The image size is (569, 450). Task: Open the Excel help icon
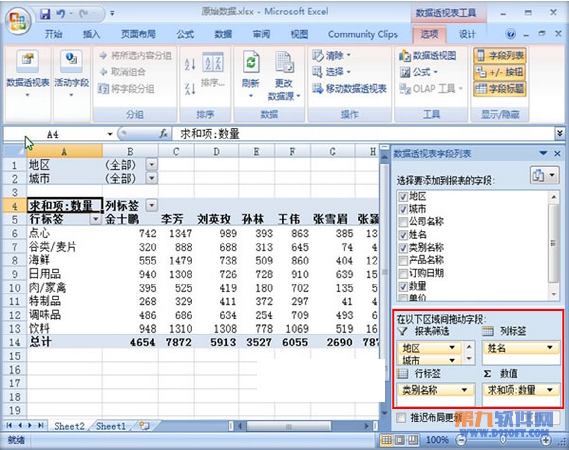click(x=510, y=34)
